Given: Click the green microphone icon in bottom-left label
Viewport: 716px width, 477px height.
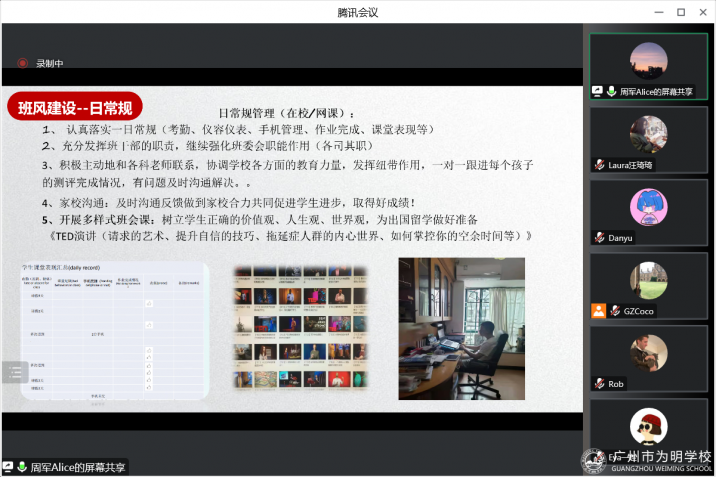Looking at the screenshot, I should tap(22, 467).
